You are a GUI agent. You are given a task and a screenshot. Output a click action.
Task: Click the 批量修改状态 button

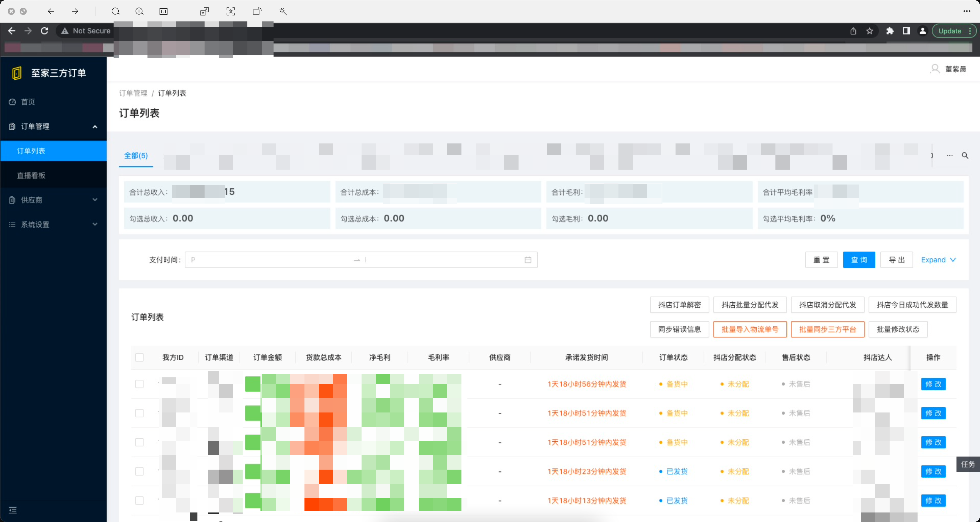pyautogui.click(x=898, y=329)
